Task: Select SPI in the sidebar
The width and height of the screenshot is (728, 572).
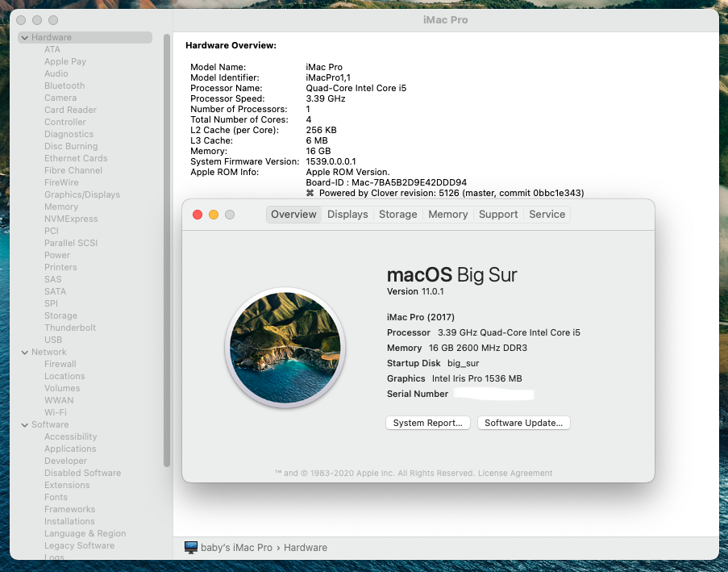Action: 51,303
